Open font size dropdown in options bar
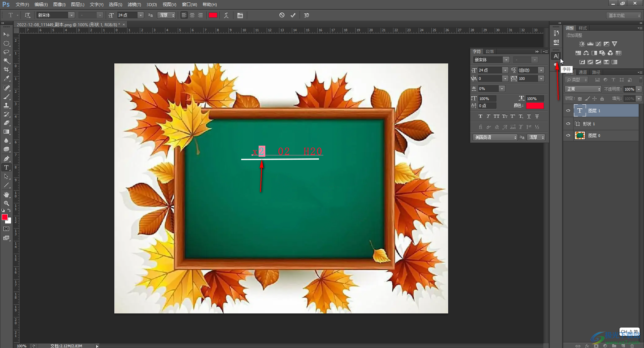 141,15
